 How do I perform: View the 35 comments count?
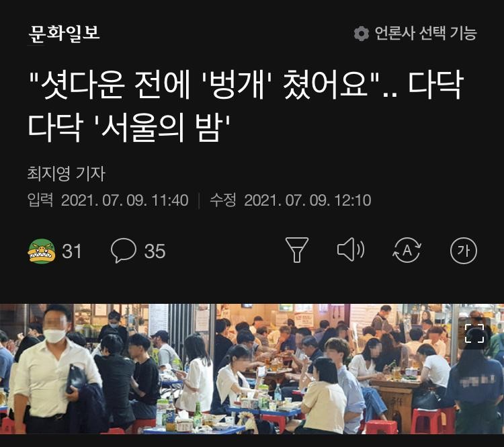[155, 251]
